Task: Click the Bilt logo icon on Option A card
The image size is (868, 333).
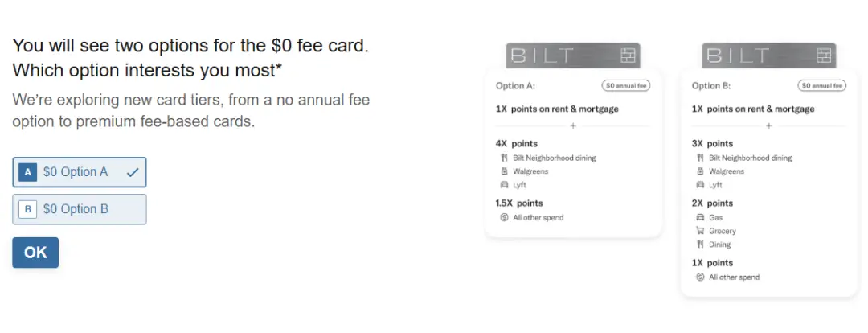Action: point(628,55)
